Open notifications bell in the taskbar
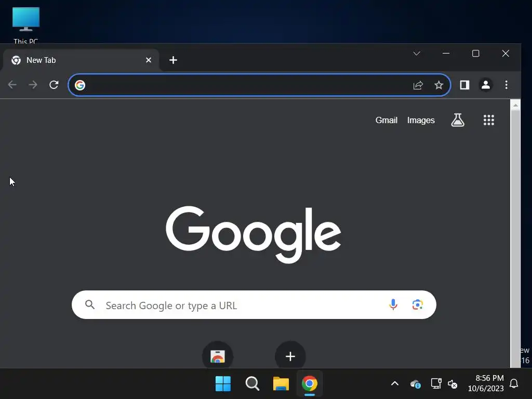 pyautogui.click(x=514, y=384)
